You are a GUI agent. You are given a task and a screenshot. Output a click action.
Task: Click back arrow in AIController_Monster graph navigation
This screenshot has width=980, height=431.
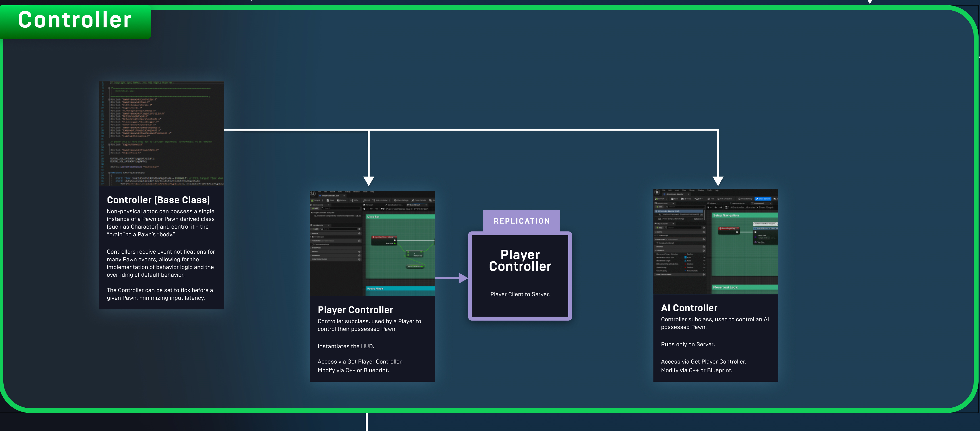tap(716, 207)
